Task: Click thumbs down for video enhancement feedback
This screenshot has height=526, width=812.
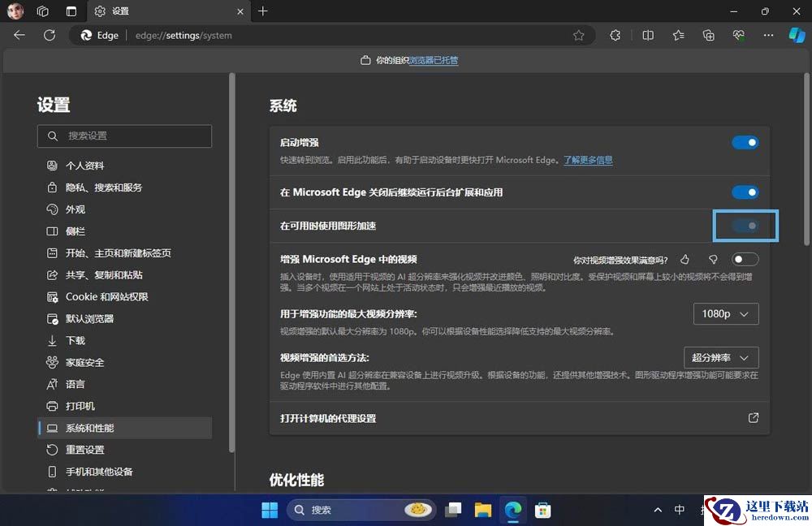Action: tap(713, 260)
